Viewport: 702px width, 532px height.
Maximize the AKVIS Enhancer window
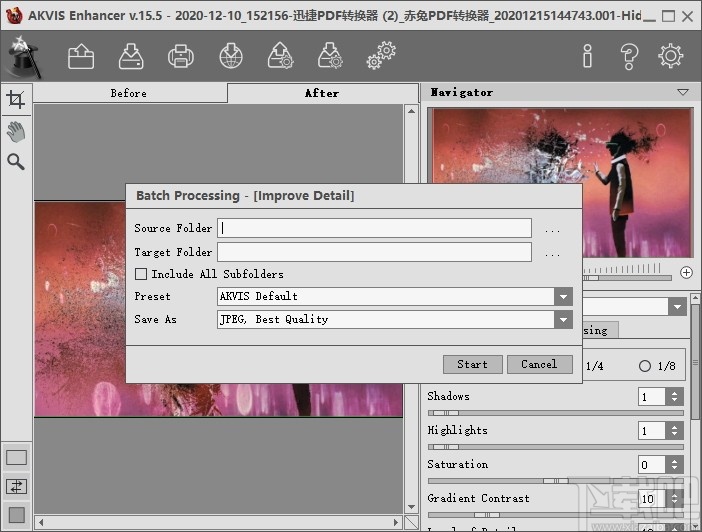pos(668,16)
